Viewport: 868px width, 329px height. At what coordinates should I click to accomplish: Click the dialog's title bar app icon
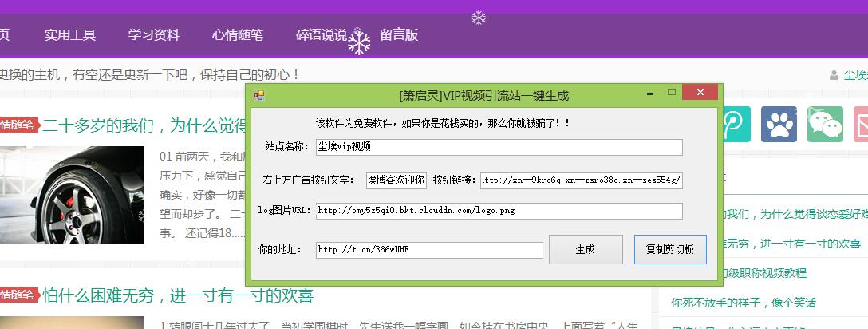(258, 95)
